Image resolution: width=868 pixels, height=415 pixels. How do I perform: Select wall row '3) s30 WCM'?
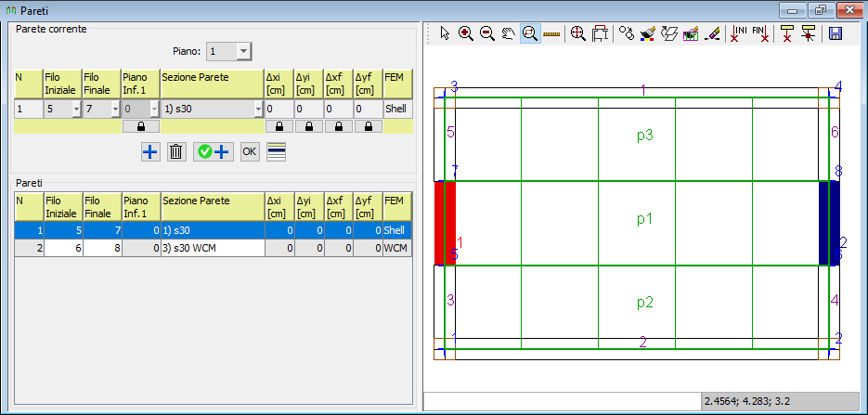[x=214, y=249]
